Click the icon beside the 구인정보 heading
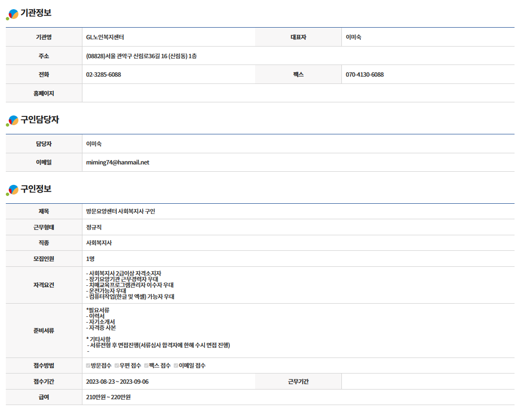532x407 pixels. pos(13,190)
